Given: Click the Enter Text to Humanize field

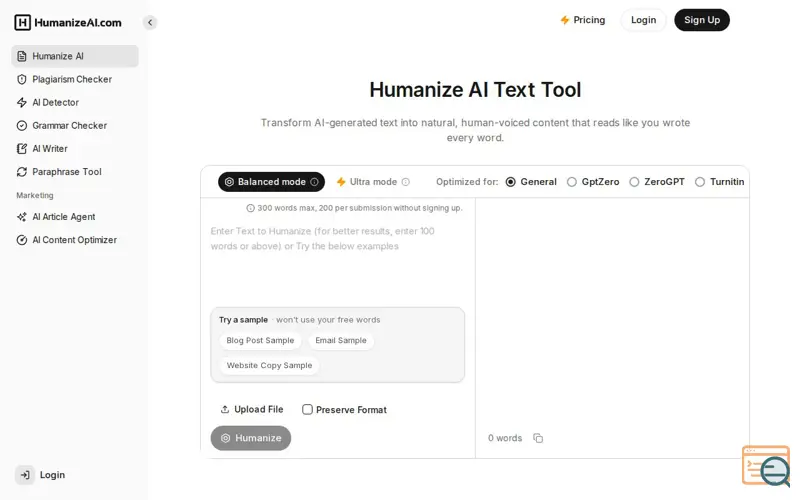Looking at the screenshot, I should (x=337, y=260).
